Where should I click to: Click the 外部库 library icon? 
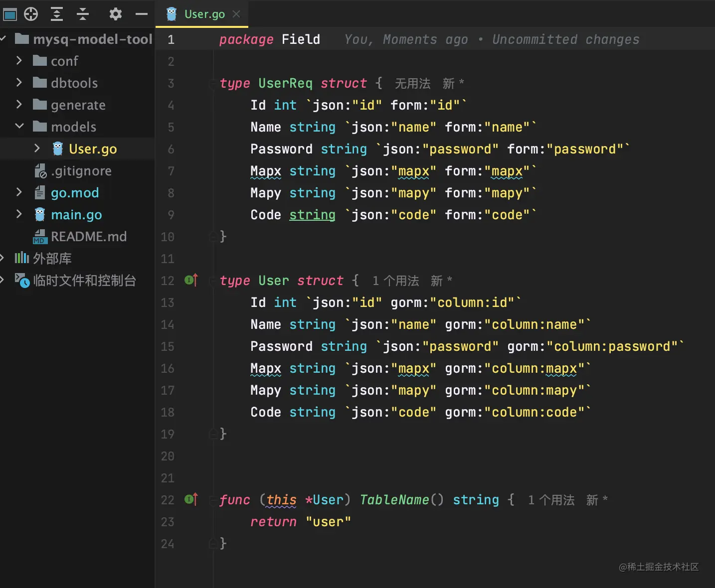click(22, 258)
